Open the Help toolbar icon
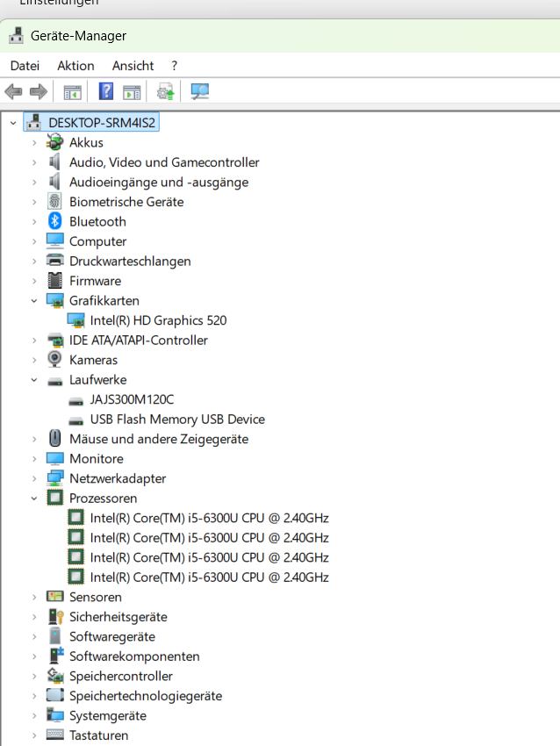560x746 pixels. click(x=106, y=91)
